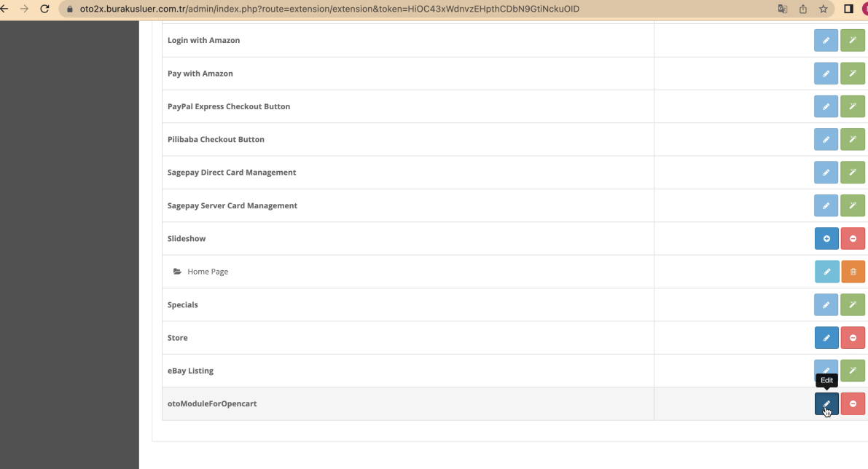Edit the Store module
Viewport: 868px width, 469px height.
pyautogui.click(x=826, y=338)
